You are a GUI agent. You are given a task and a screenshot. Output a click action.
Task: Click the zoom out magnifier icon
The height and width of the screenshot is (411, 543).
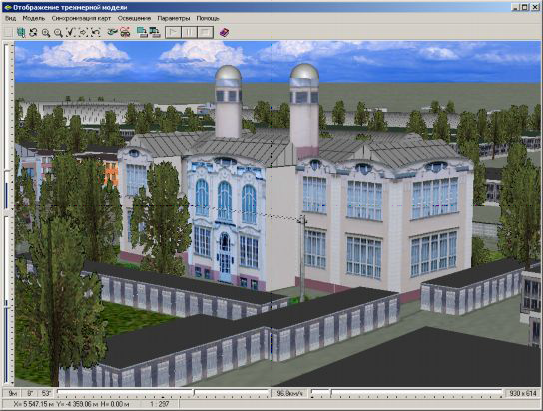(x=58, y=33)
